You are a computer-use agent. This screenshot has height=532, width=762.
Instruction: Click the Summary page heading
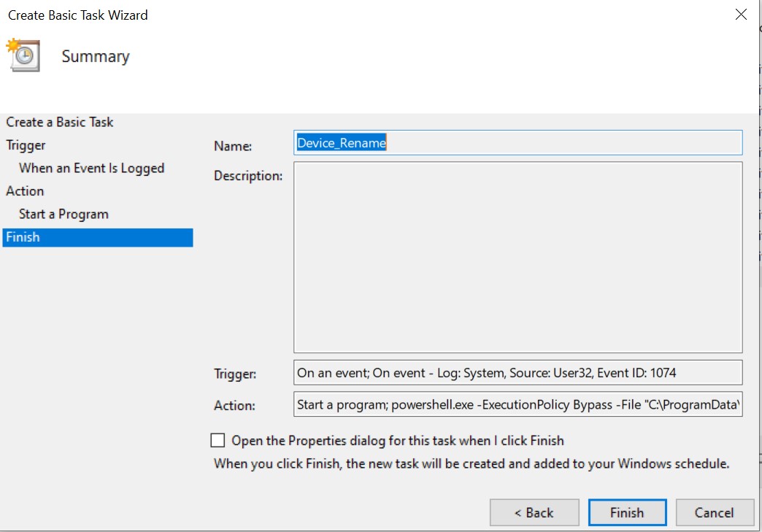[96, 57]
